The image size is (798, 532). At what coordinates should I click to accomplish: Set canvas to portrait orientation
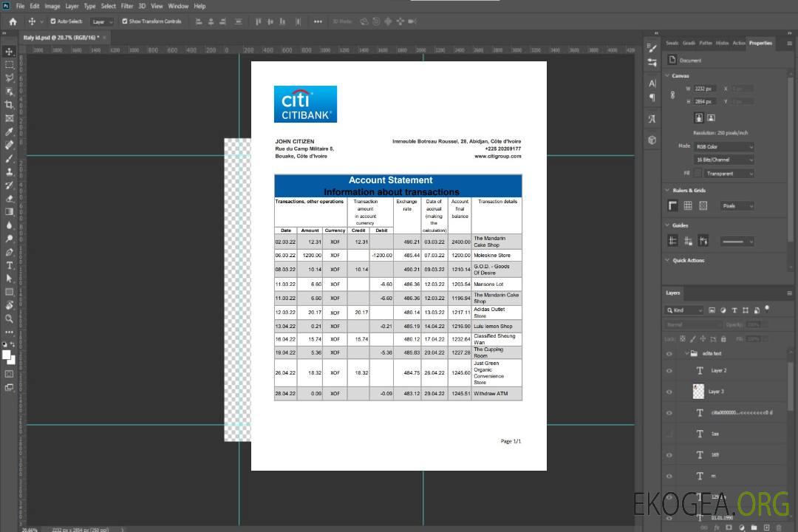(x=699, y=118)
